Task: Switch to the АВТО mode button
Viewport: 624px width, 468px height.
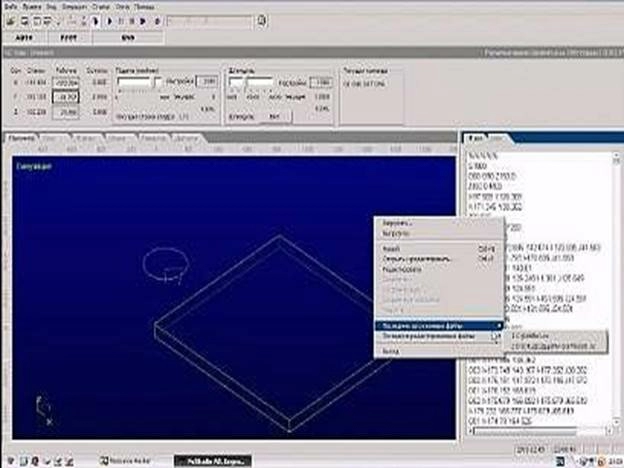Action: click(25, 38)
